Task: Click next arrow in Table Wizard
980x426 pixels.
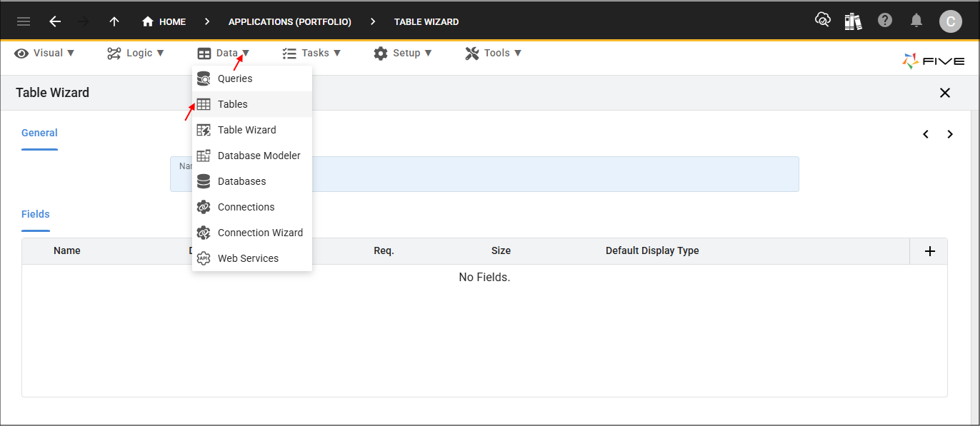Action: click(950, 134)
